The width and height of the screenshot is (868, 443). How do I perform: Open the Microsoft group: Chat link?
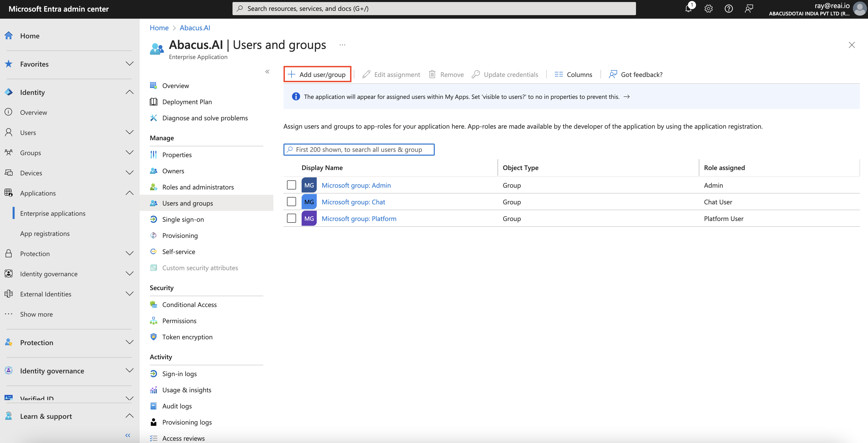(353, 202)
